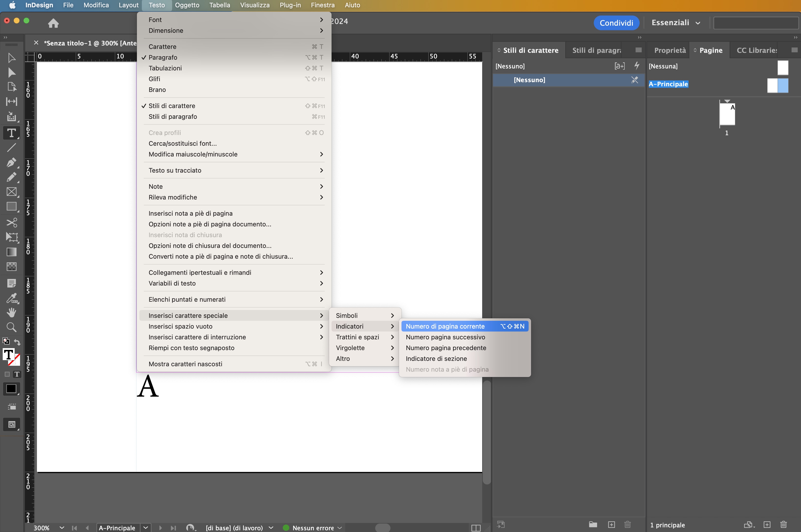Screen dimensions: 801x532
Task: Open Modifica maiuscole/minuscole submenu
Action: [x=234, y=154]
